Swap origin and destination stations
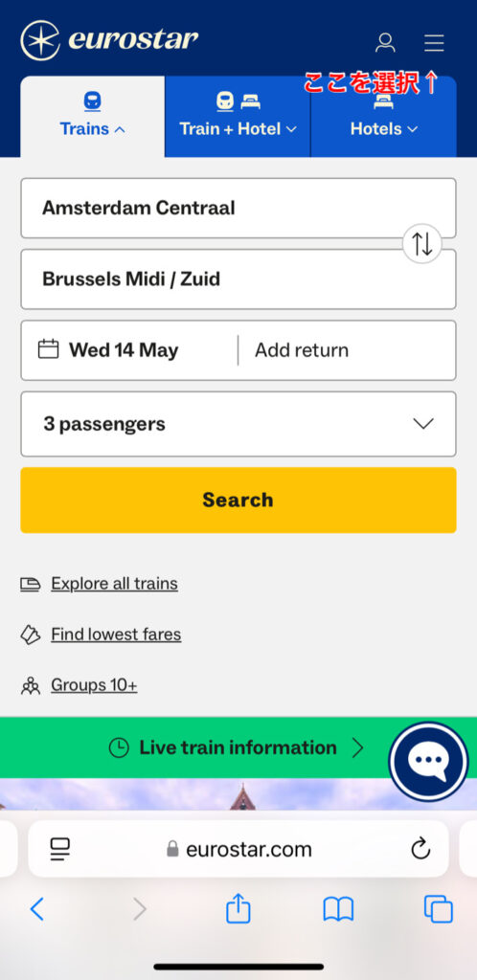This screenshot has height=980, width=477. (x=422, y=244)
